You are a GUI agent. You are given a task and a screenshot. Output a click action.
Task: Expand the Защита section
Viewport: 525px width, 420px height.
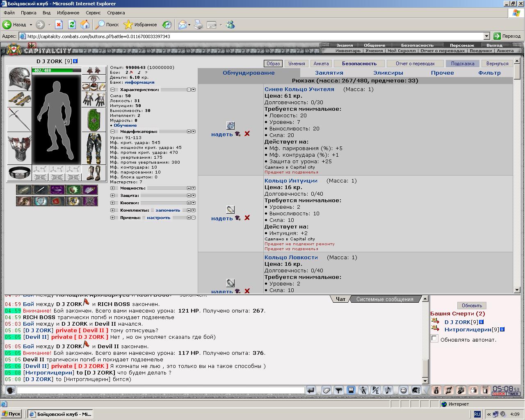[112, 196]
